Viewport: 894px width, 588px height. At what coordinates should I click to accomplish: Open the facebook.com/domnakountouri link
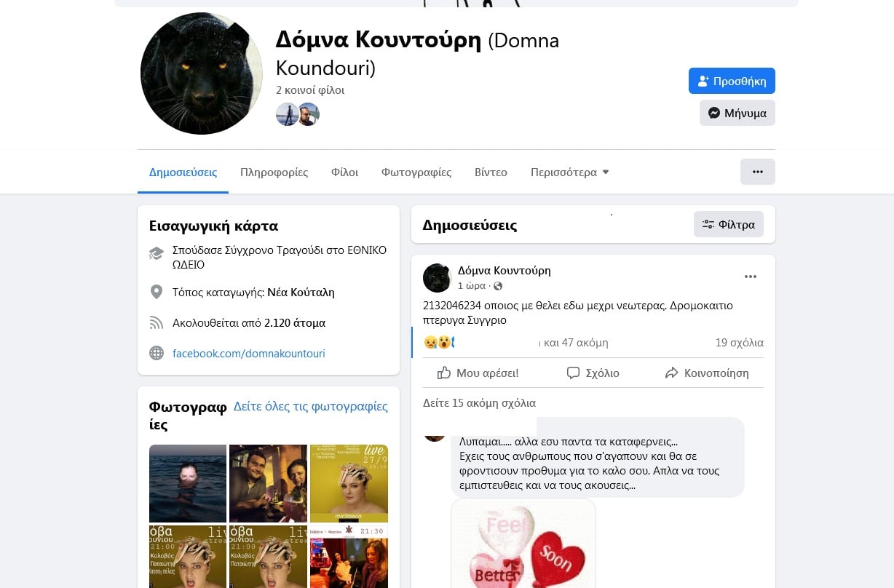[x=248, y=354]
